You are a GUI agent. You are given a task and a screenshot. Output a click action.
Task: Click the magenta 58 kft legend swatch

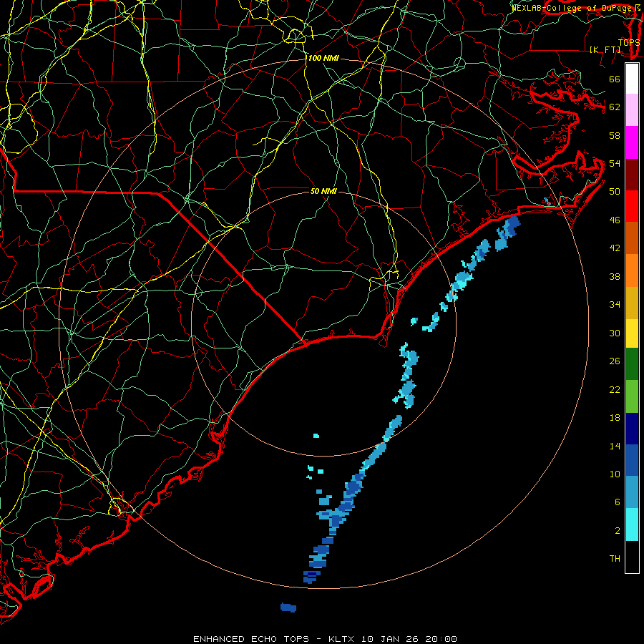tap(632, 142)
